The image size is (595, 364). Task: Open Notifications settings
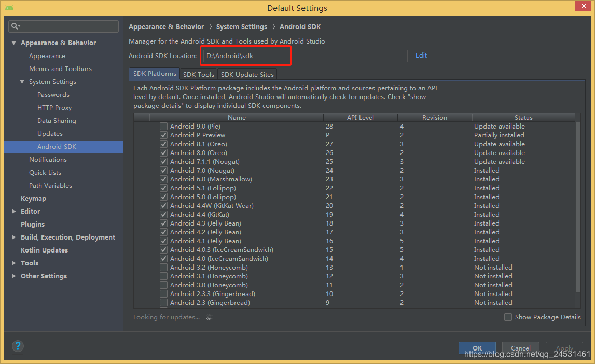[x=48, y=160]
